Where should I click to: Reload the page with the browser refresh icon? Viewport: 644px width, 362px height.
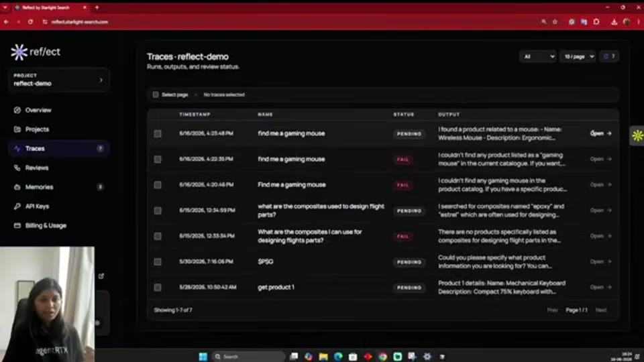[x=30, y=21]
